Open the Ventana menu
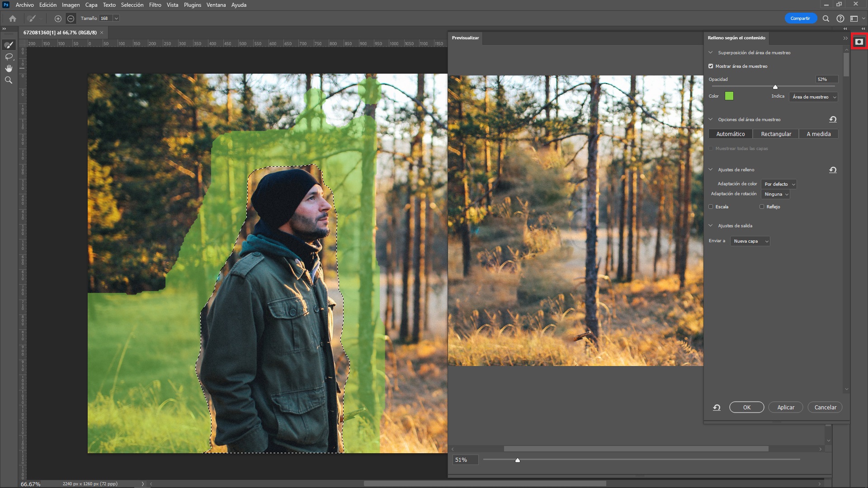The image size is (868, 488). tap(216, 5)
